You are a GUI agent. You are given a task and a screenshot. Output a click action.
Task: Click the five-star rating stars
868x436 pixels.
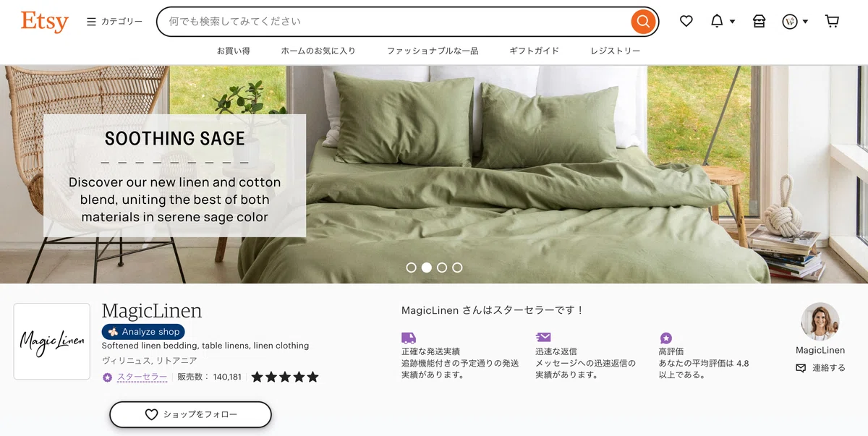285,377
